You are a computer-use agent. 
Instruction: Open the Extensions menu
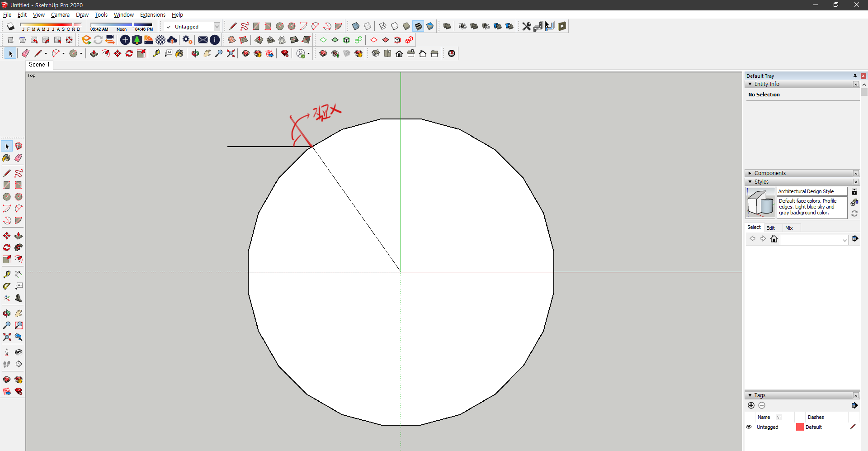[153, 15]
